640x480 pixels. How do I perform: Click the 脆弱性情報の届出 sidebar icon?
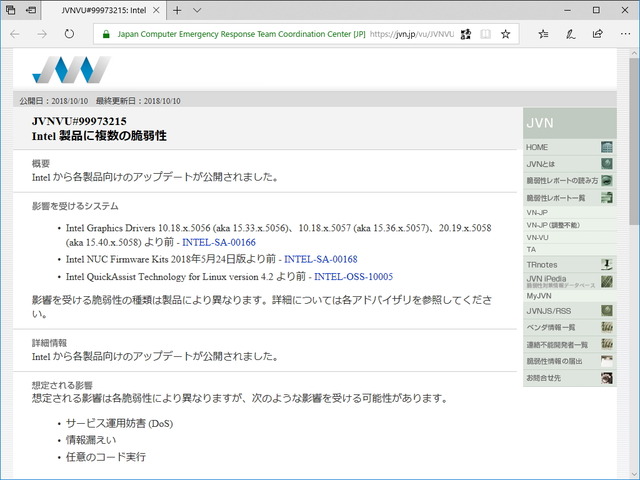click(607, 361)
